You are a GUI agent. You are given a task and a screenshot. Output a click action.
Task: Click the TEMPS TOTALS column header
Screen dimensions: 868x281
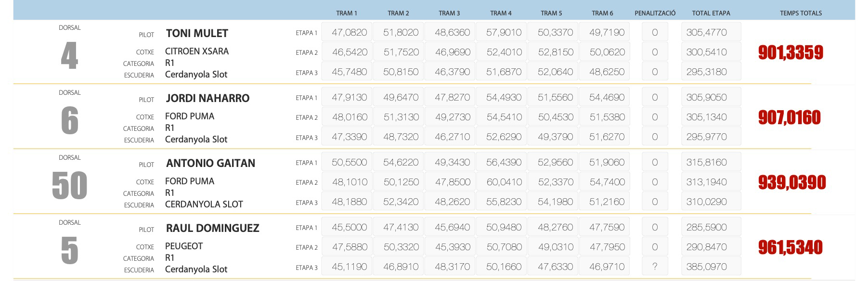pyautogui.click(x=801, y=13)
